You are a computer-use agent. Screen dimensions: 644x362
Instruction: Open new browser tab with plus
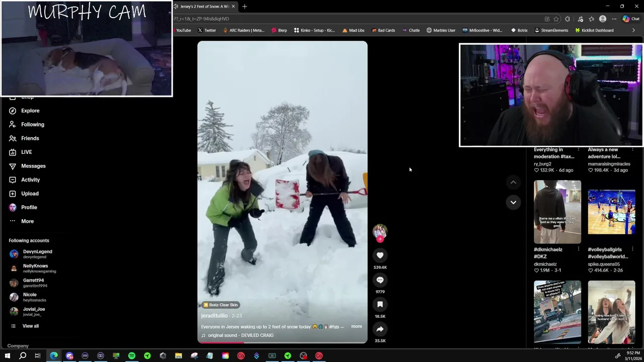tap(245, 7)
